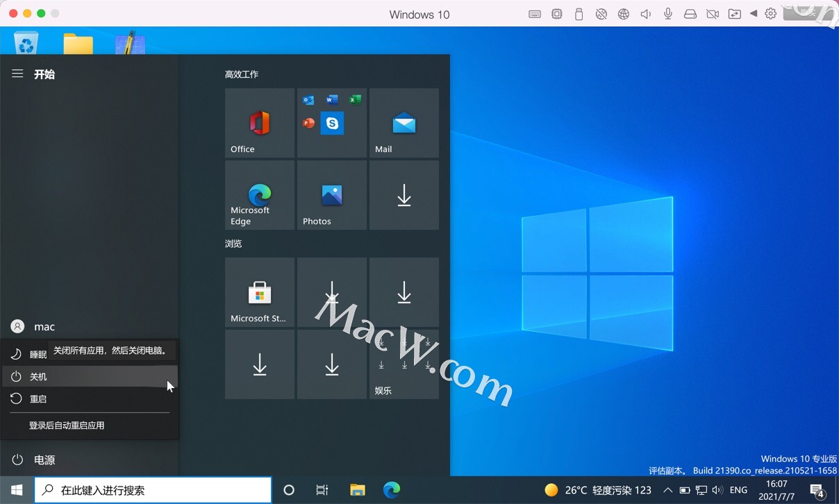839x504 pixels.
Task: Open the yellow folder on the desktop
Action: tap(78, 43)
